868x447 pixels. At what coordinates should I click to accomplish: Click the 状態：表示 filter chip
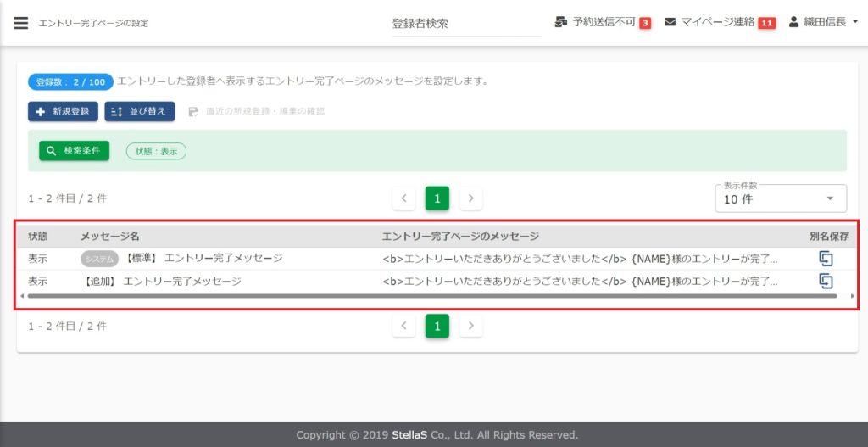tap(156, 150)
